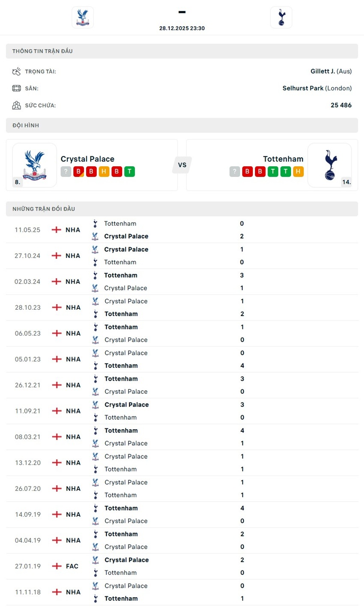Click the Tottenham logo in the 11.05.25 match row
Viewport: 364px width, 610px height.
(95, 223)
